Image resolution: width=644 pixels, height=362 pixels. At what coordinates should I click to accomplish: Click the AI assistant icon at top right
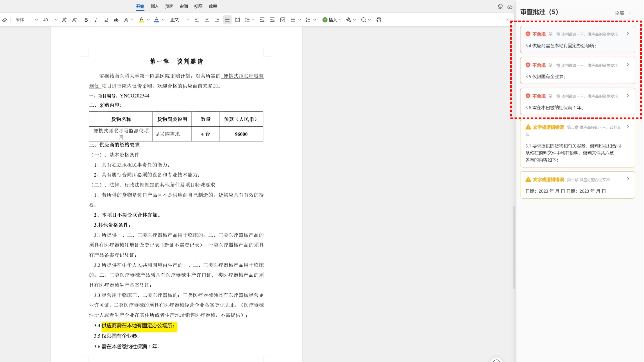(500, 7)
